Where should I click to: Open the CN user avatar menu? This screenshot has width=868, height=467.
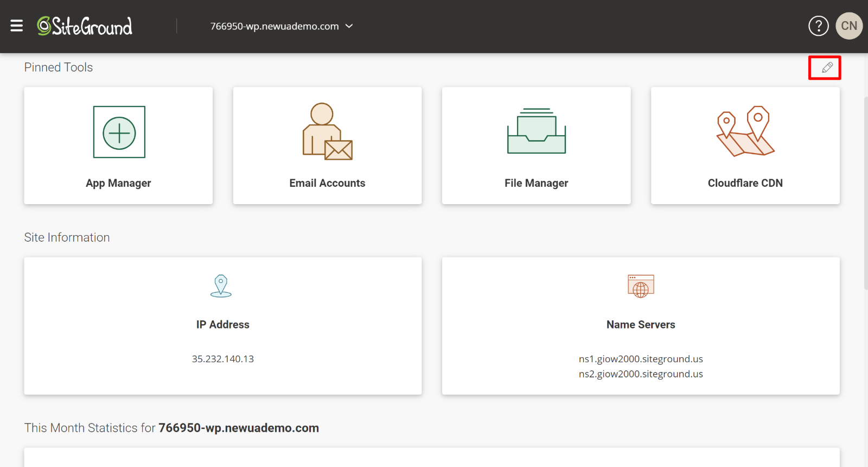click(x=849, y=26)
